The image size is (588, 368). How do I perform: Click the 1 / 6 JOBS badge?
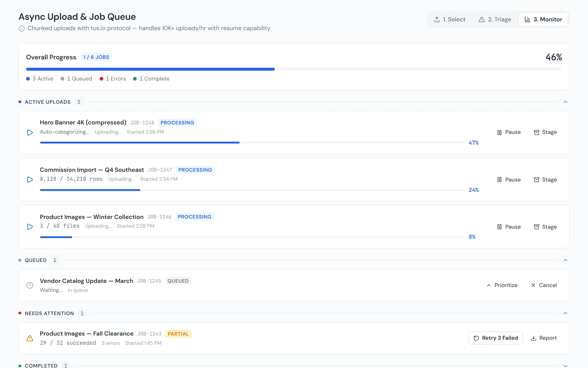pyautogui.click(x=96, y=57)
